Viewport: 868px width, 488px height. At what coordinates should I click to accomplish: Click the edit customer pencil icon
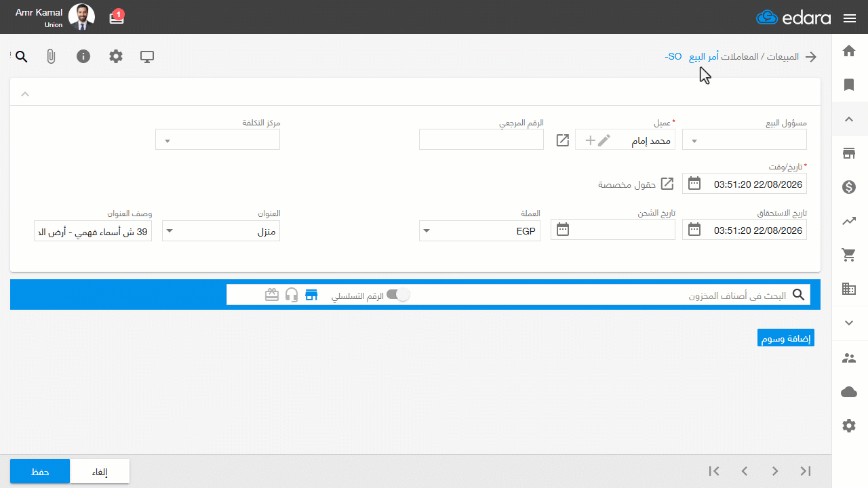[604, 140]
